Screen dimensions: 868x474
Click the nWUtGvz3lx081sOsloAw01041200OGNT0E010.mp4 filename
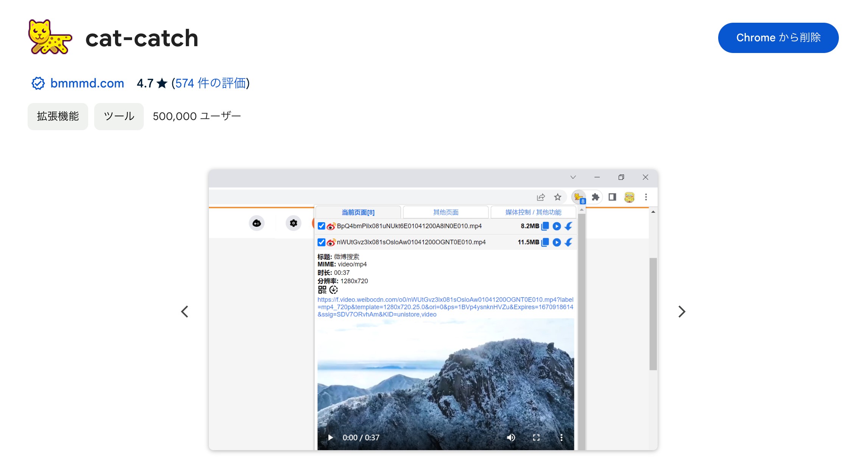pyautogui.click(x=411, y=242)
